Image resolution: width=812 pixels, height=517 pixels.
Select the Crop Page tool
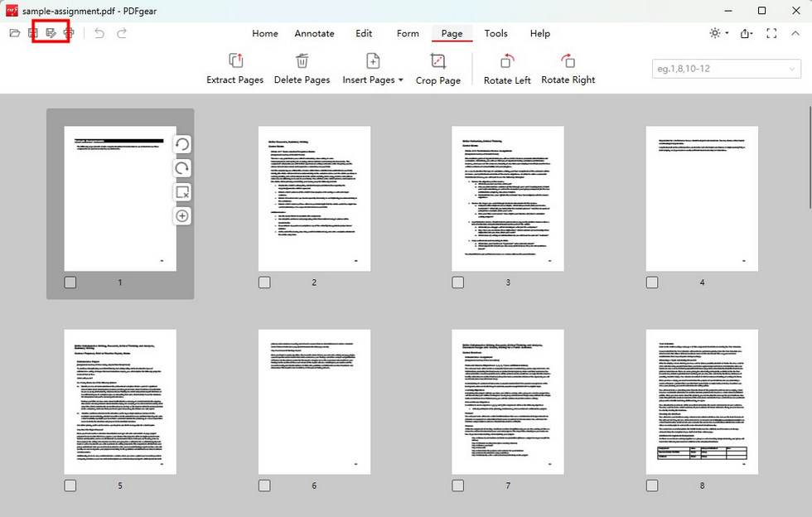(x=437, y=68)
